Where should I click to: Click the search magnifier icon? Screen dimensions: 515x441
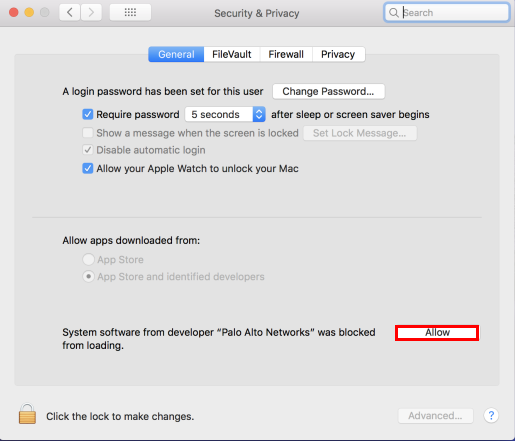394,13
